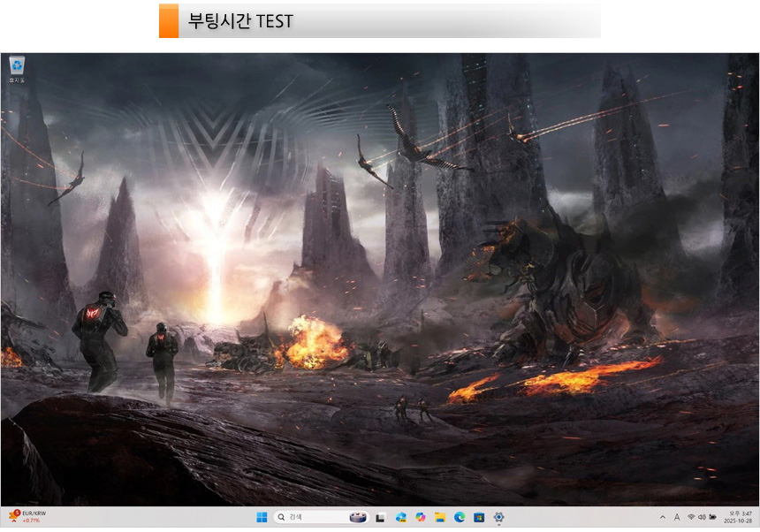Click the speaker volume tray icon
This screenshot has height=532, width=760.
(702, 517)
